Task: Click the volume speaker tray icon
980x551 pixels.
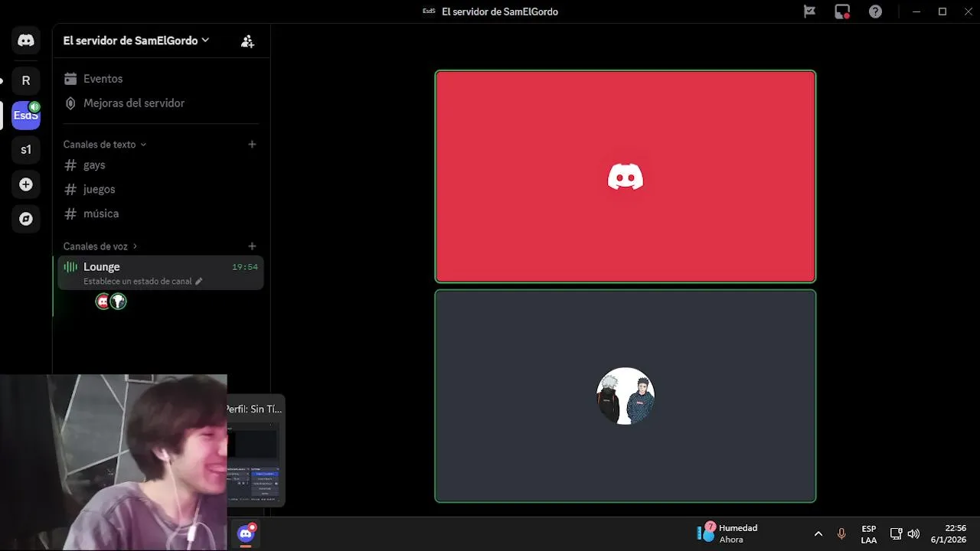Action: (x=913, y=533)
